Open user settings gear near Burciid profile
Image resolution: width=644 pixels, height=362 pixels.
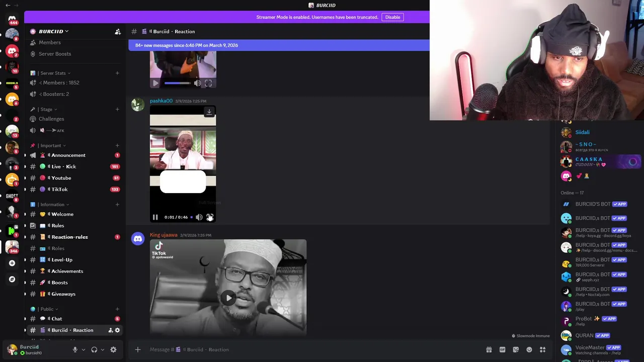click(x=113, y=349)
